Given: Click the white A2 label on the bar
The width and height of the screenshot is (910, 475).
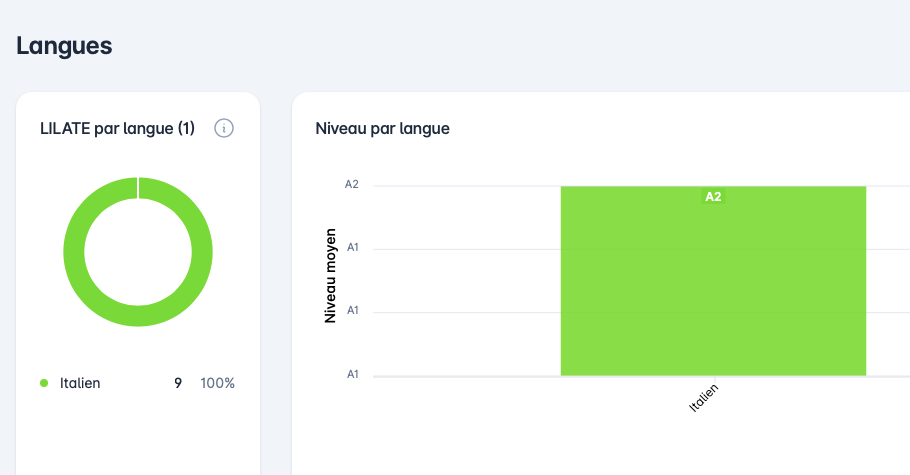Looking at the screenshot, I should [x=713, y=197].
